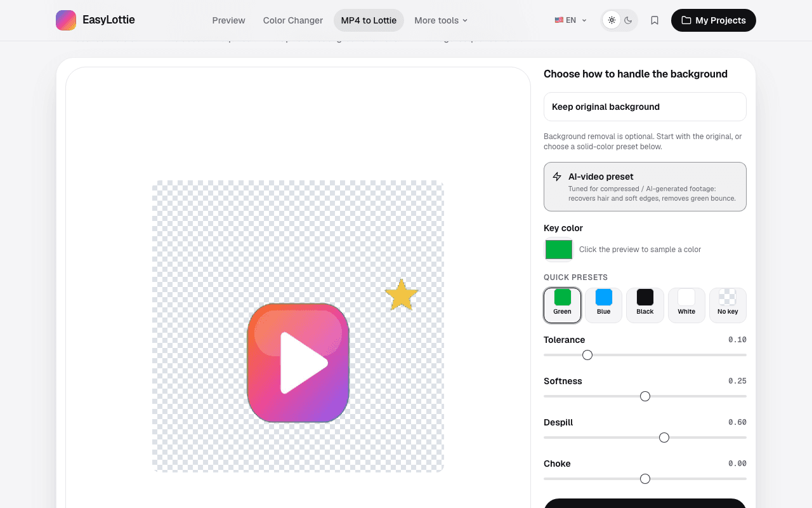Click the Softness value 0.25

737,381
